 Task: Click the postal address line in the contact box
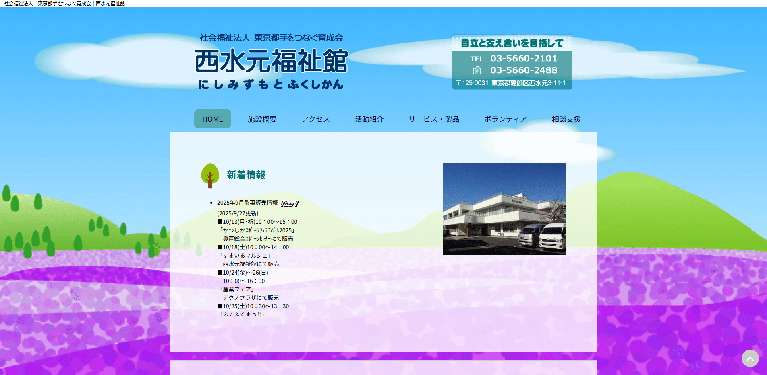point(511,83)
